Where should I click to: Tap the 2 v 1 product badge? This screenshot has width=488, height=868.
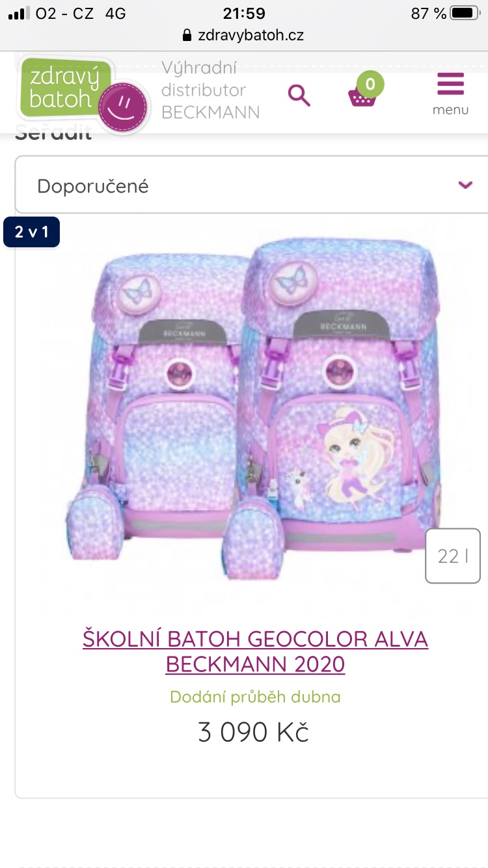[31, 232]
